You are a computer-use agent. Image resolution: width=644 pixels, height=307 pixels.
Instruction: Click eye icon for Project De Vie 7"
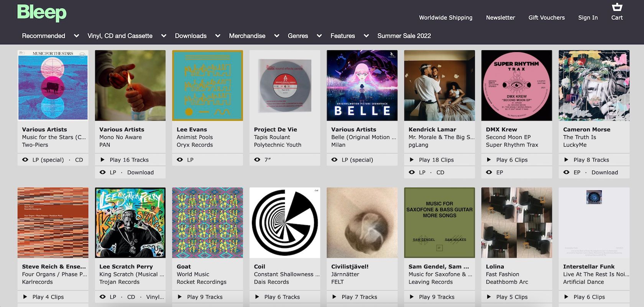pyautogui.click(x=257, y=160)
